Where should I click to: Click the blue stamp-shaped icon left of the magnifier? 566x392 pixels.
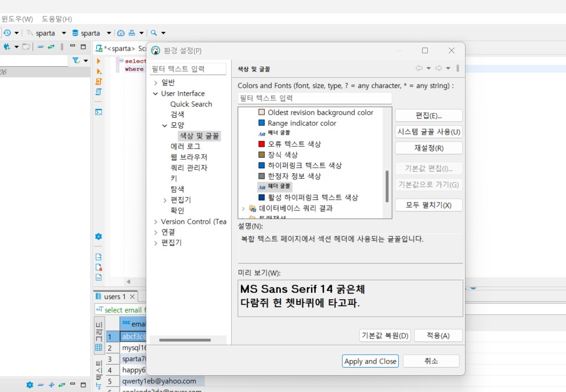pyautogui.click(x=132, y=33)
